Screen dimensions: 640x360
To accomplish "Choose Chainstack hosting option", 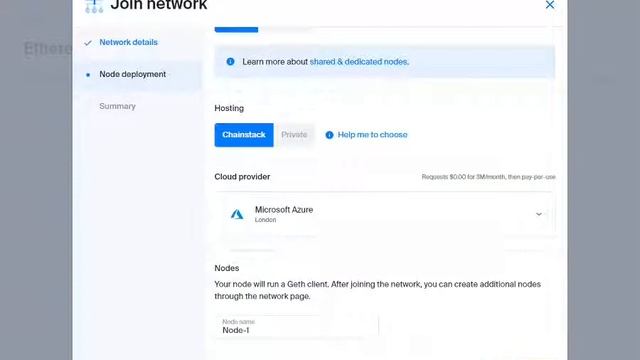I will click(x=244, y=135).
